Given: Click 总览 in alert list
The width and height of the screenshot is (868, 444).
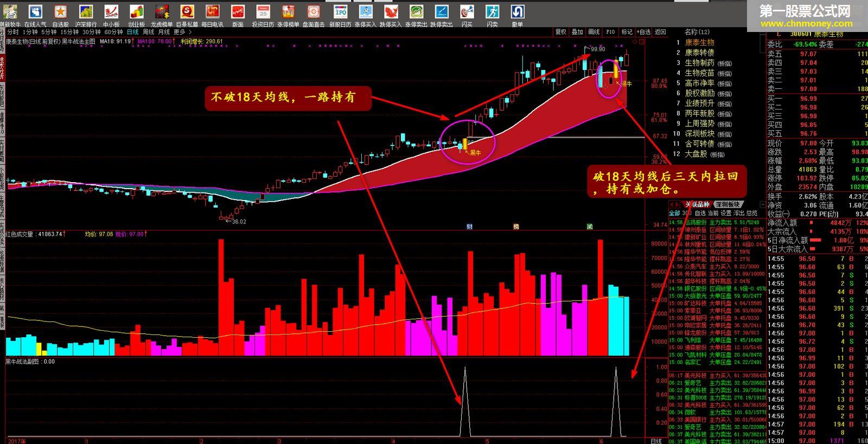Looking at the screenshot, I should click(x=751, y=213).
